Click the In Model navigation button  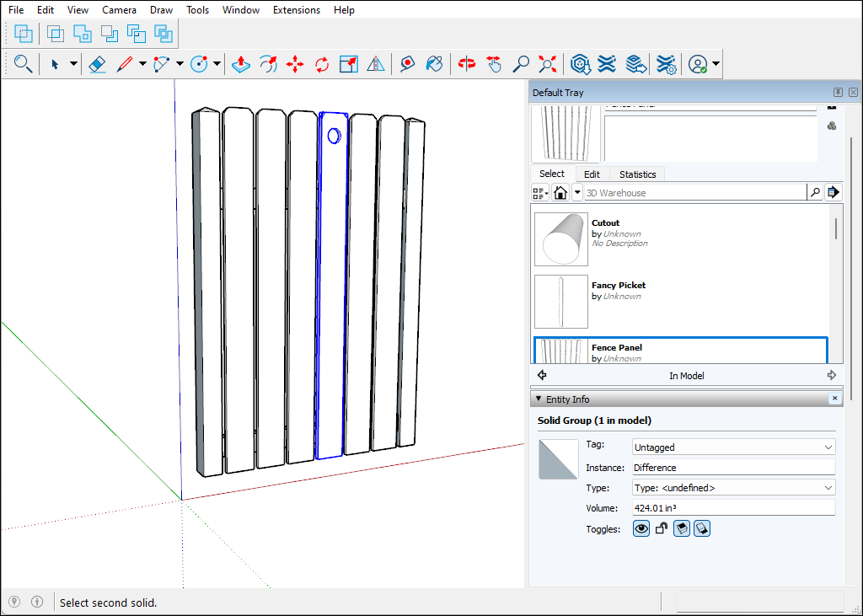coord(686,375)
